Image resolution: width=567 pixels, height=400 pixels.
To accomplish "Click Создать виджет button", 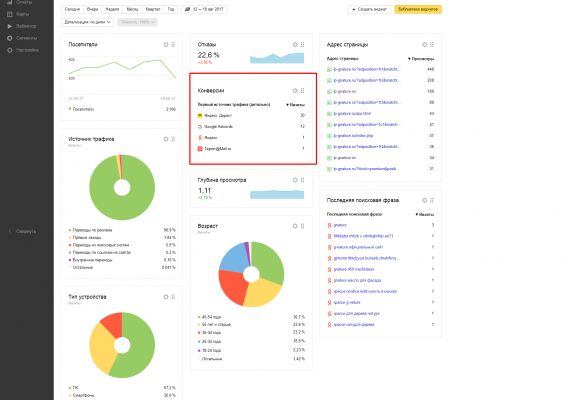I will tap(370, 9).
